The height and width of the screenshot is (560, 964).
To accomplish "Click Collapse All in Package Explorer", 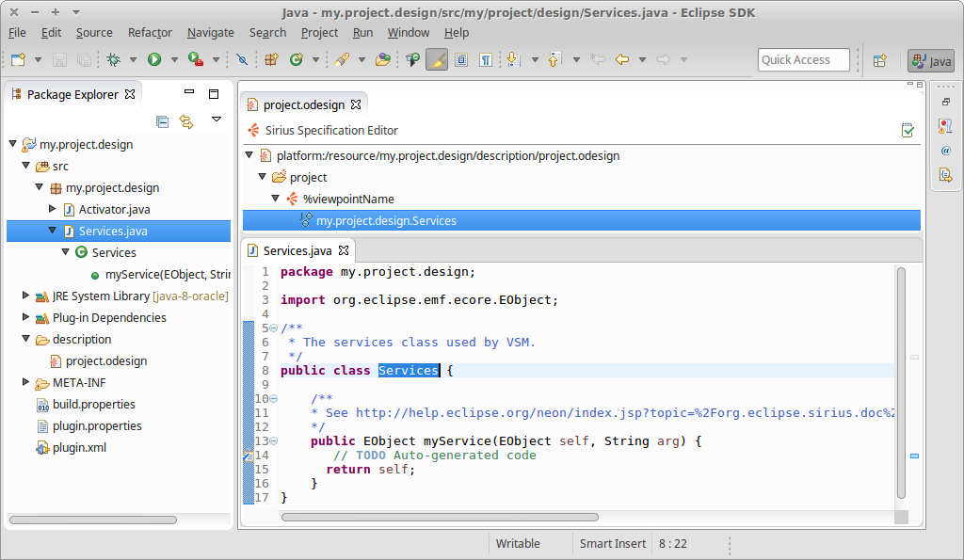I will [162, 121].
